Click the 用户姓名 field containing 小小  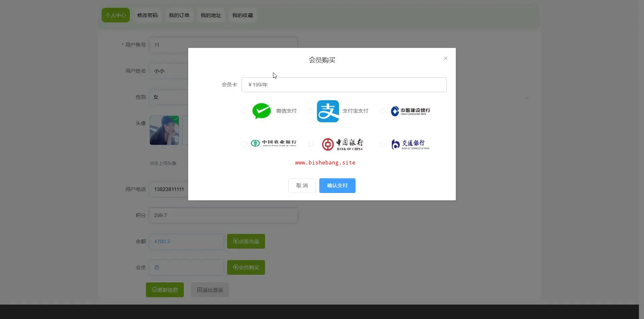[x=169, y=71]
